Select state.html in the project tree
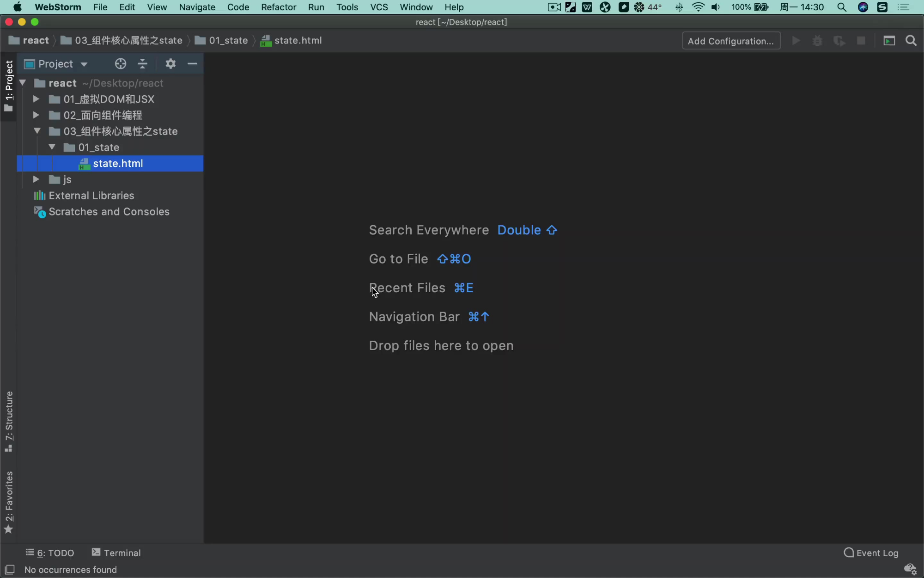 click(x=118, y=163)
